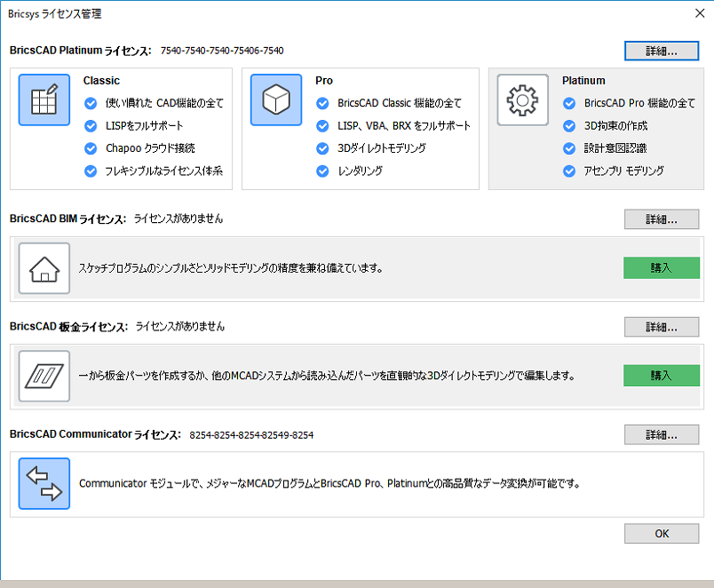Click checkmark beside 使い慣れた CAD機能の全て
Image resolution: width=714 pixels, height=588 pixels.
91,103
